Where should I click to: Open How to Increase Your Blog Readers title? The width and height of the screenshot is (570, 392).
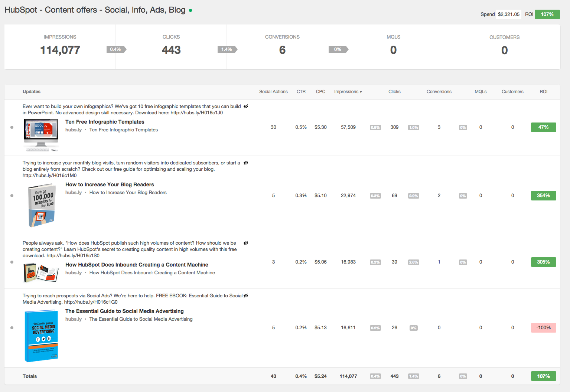tap(110, 184)
